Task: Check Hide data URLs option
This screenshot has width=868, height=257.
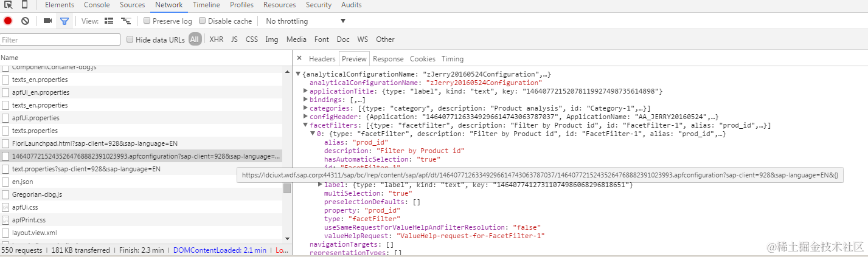Action: click(130, 39)
